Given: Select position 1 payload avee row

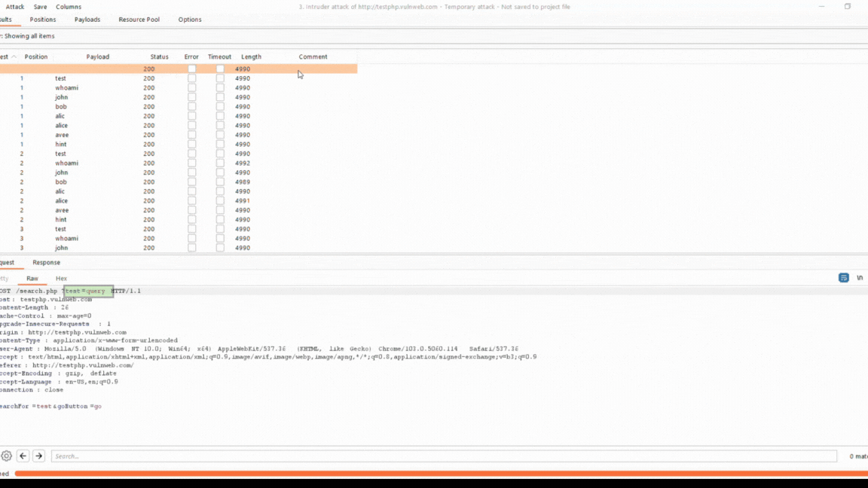Looking at the screenshot, I should coord(179,135).
